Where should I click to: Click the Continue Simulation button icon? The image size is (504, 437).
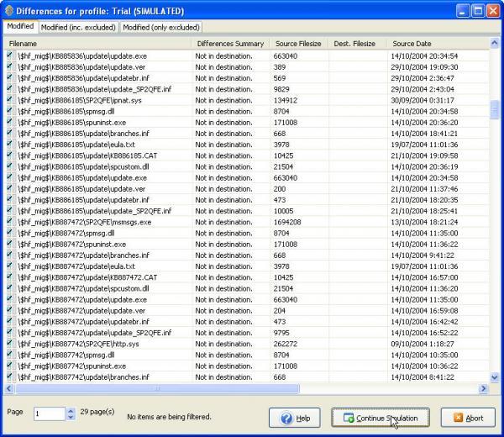tap(349, 418)
